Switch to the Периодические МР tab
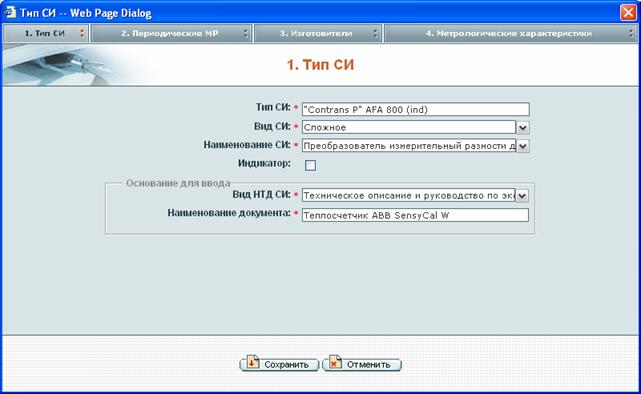The height and width of the screenshot is (394, 641). tap(171, 34)
